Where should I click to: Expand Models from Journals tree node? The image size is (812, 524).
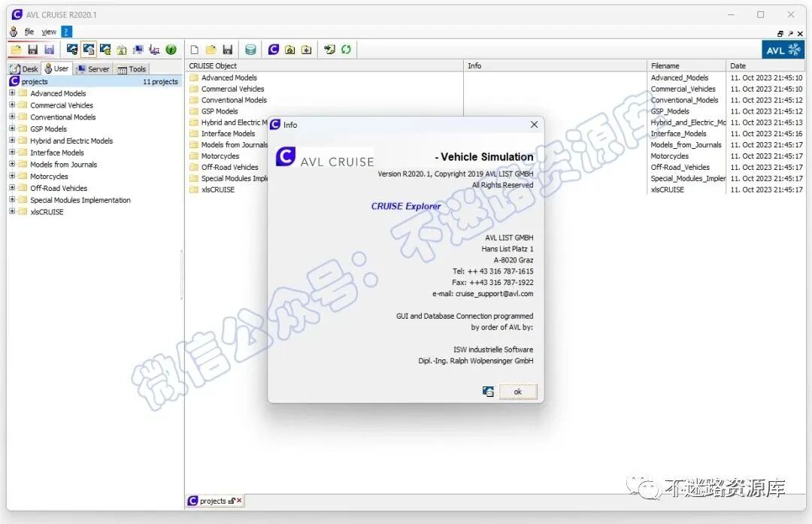[12, 164]
